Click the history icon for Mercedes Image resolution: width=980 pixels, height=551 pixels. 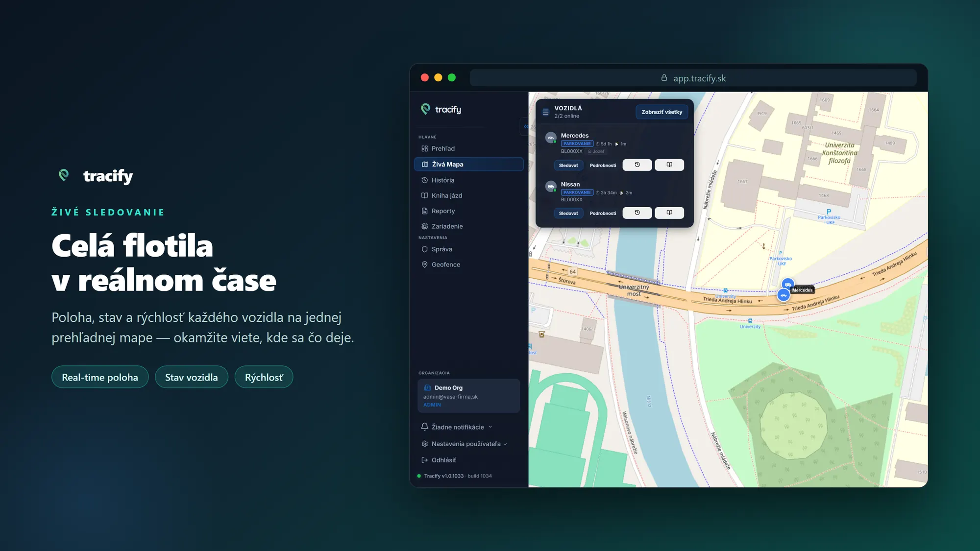(x=637, y=165)
